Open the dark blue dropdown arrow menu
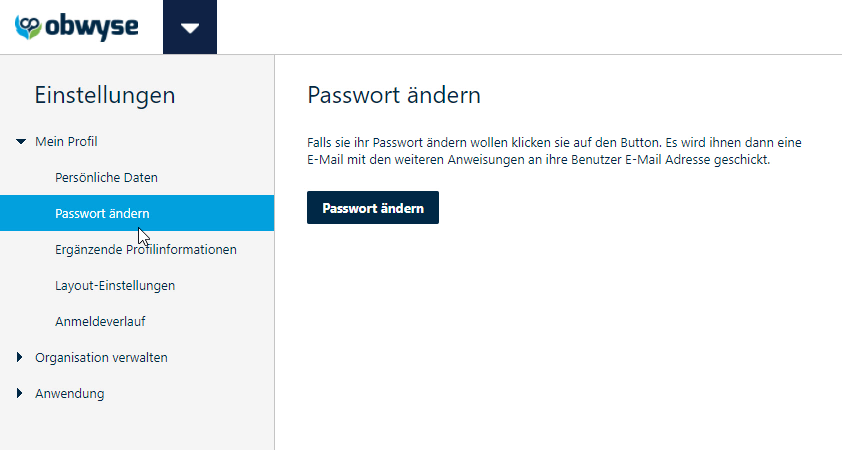 pos(190,27)
